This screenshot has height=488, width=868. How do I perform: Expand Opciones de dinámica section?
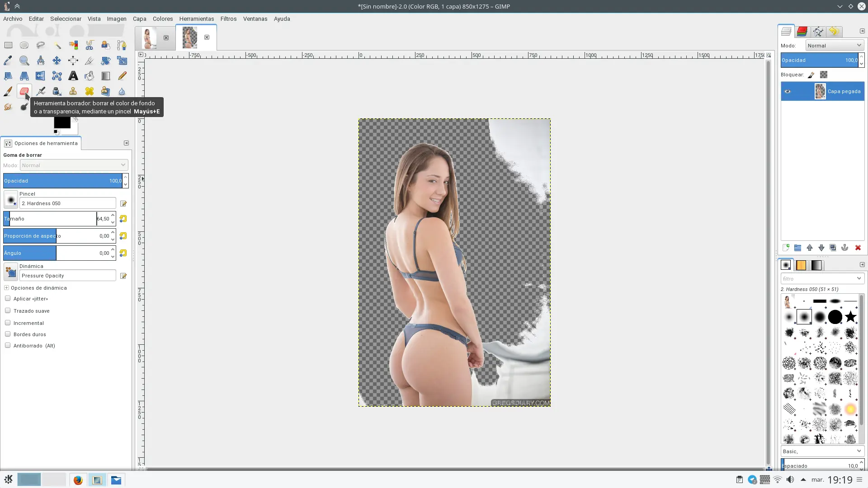(x=6, y=288)
